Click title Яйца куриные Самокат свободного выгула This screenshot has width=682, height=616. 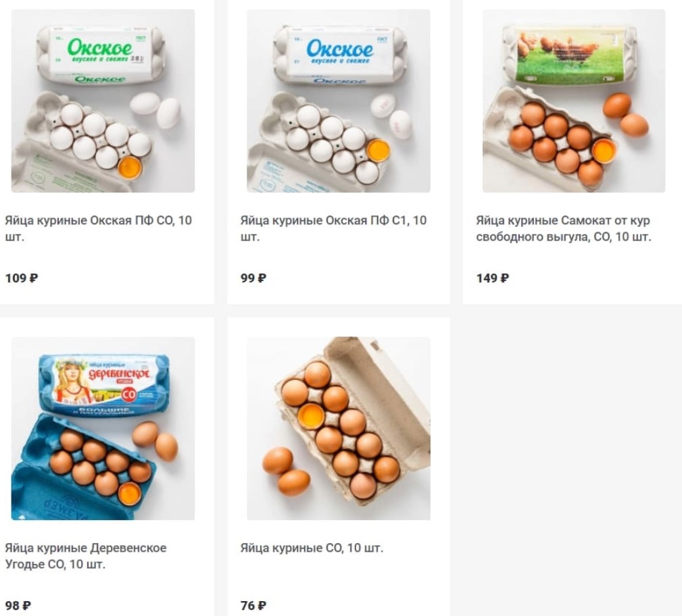pos(564,229)
